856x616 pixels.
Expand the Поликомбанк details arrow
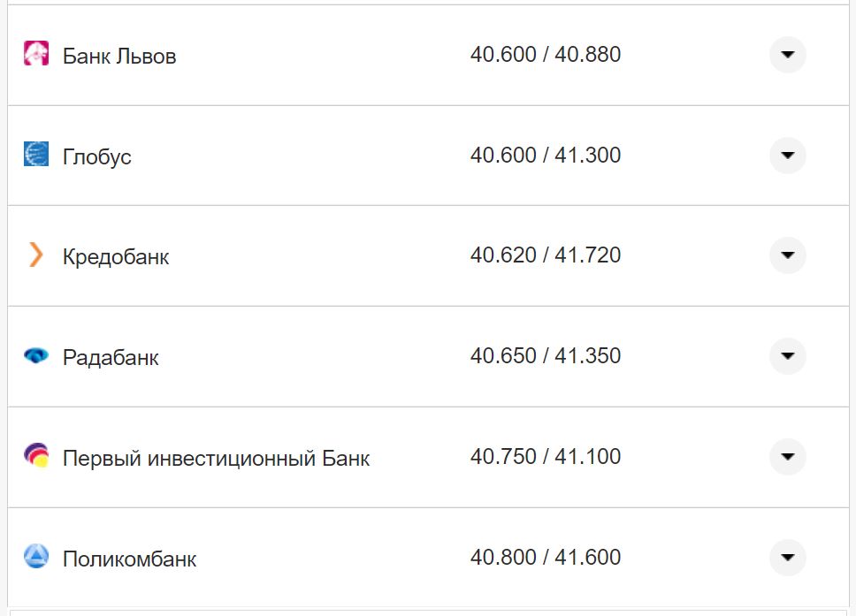(x=786, y=559)
